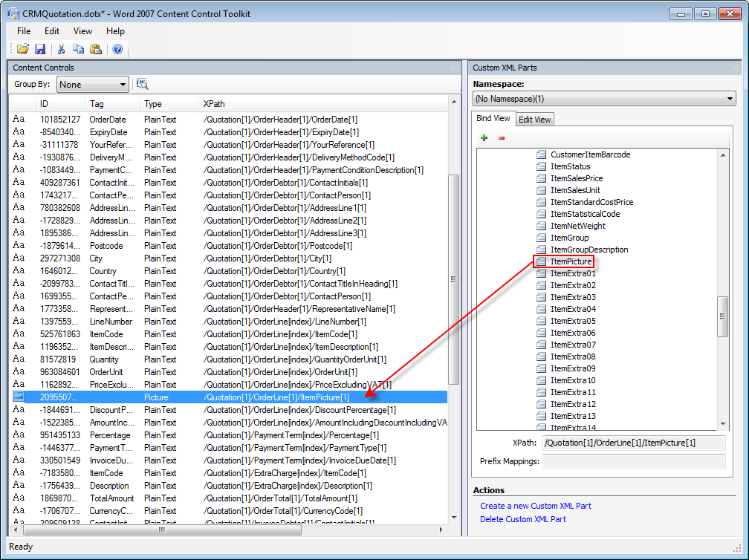Click Delete Custom XML Part link
749x560 pixels.
coord(523,519)
